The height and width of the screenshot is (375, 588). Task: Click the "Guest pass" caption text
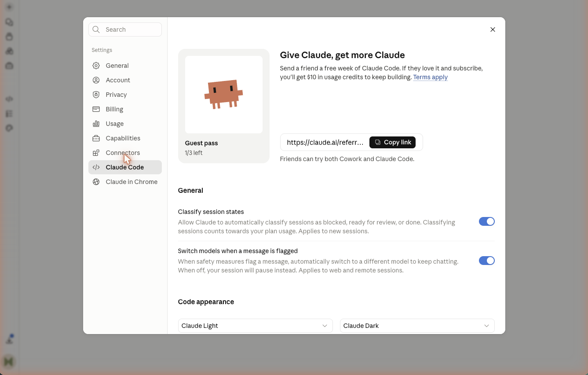click(201, 143)
